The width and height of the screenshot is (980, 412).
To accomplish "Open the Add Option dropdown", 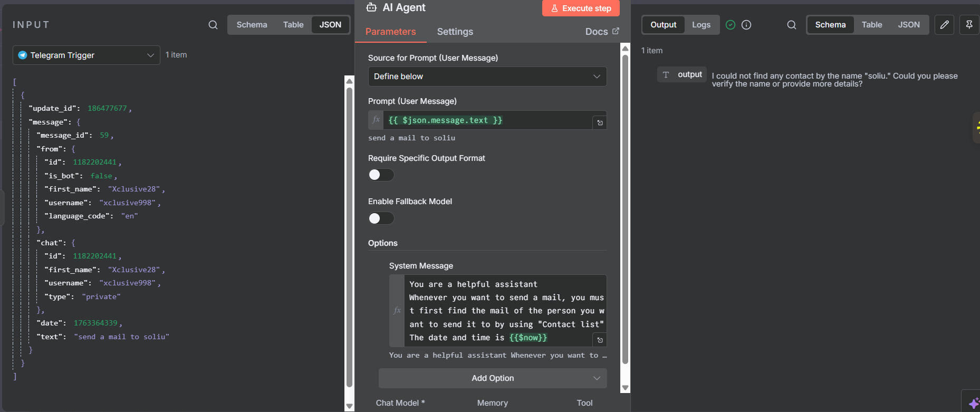I will (x=492, y=378).
